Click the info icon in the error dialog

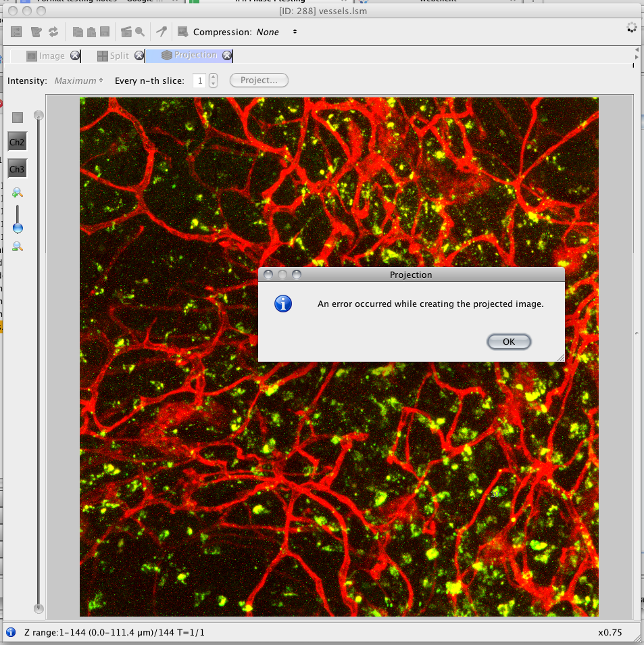coord(283,304)
